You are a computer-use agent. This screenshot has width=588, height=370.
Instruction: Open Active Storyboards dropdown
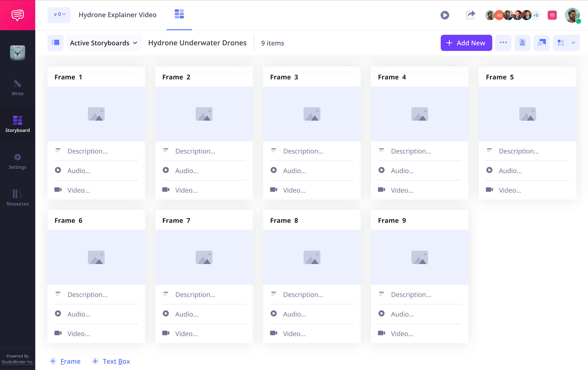pos(104,43)
